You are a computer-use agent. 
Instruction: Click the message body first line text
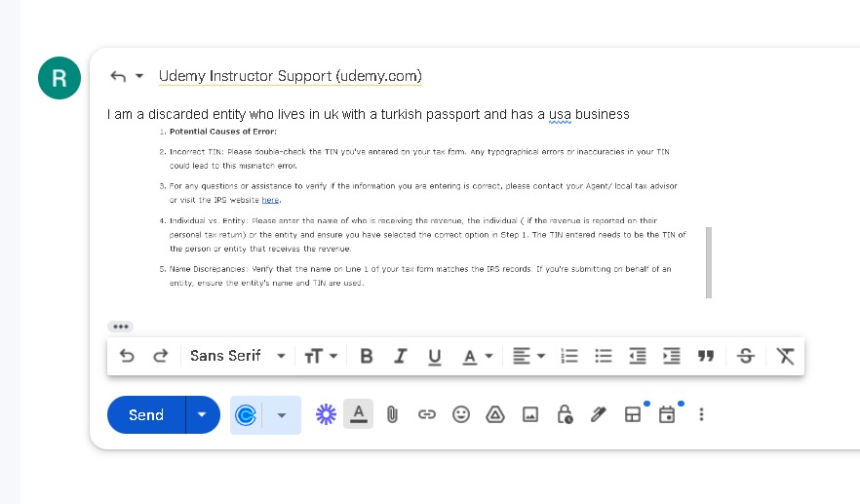(x=368, y=114)
